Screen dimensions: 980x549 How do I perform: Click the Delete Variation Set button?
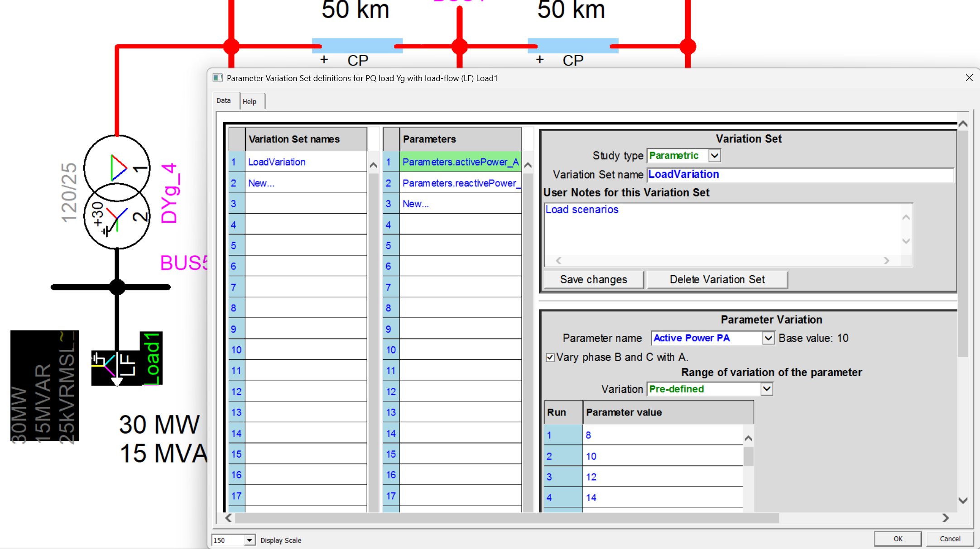pos(717,279)
